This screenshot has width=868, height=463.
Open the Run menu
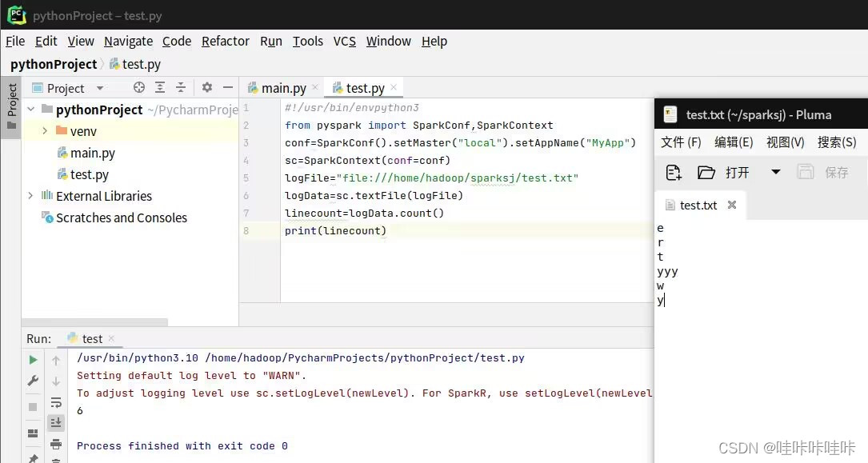pos(270,42)
